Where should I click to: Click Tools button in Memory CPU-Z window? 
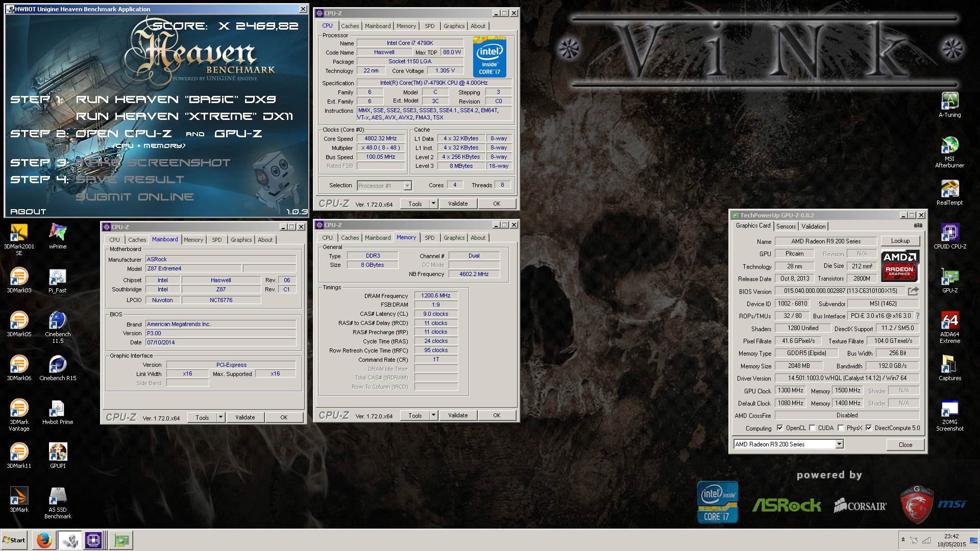(415, 415)
